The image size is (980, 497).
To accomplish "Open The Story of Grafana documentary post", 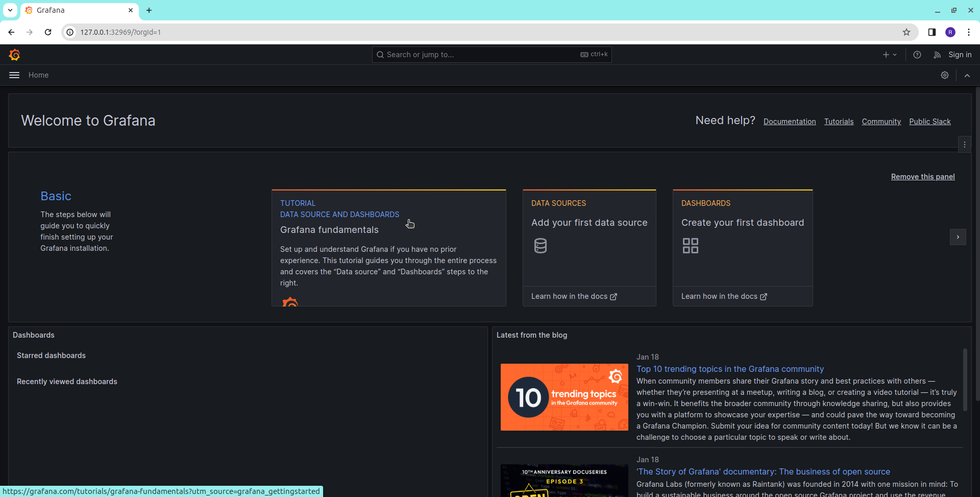I will pos(763,471).
